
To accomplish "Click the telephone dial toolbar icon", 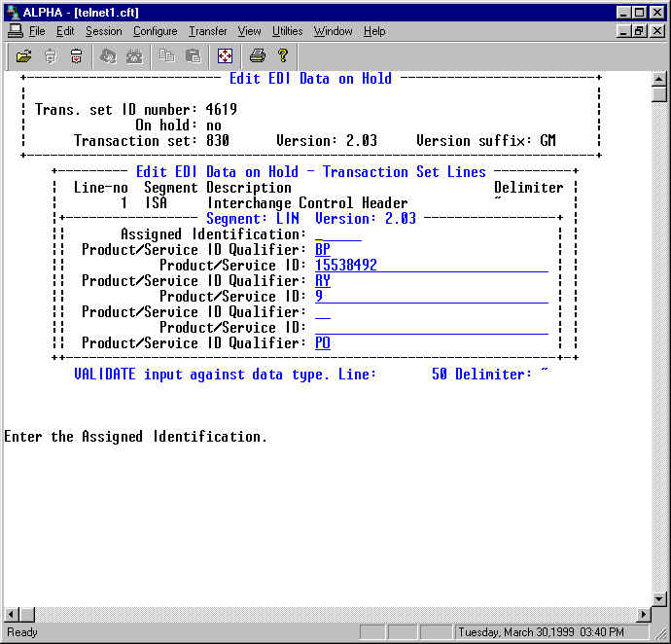I will tap(134, 55).
